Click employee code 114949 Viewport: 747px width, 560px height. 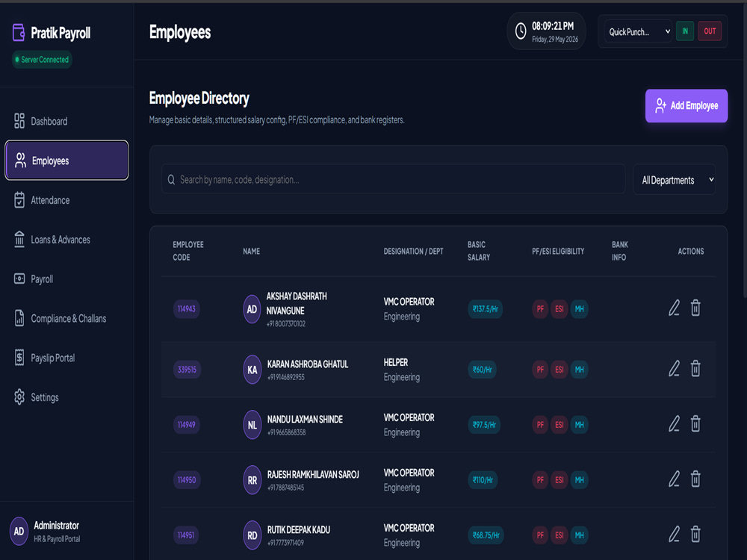click(186, 425)
